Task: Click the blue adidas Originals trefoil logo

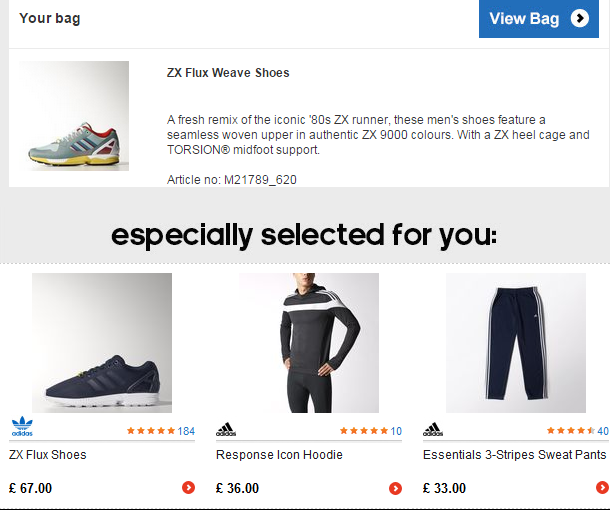Action: (22, 426)
